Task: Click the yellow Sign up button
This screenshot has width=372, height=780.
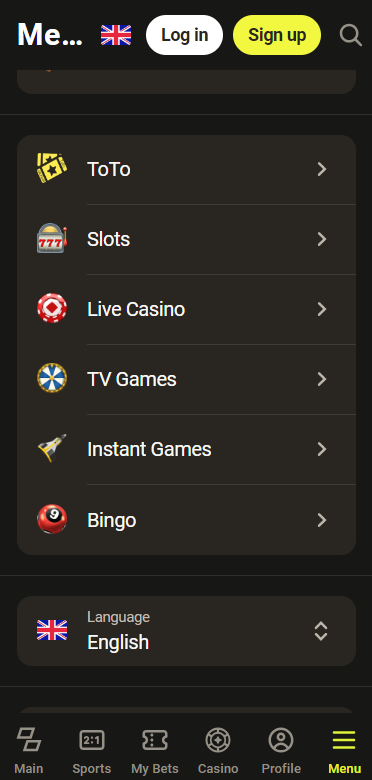Action: tap(277, 35)
